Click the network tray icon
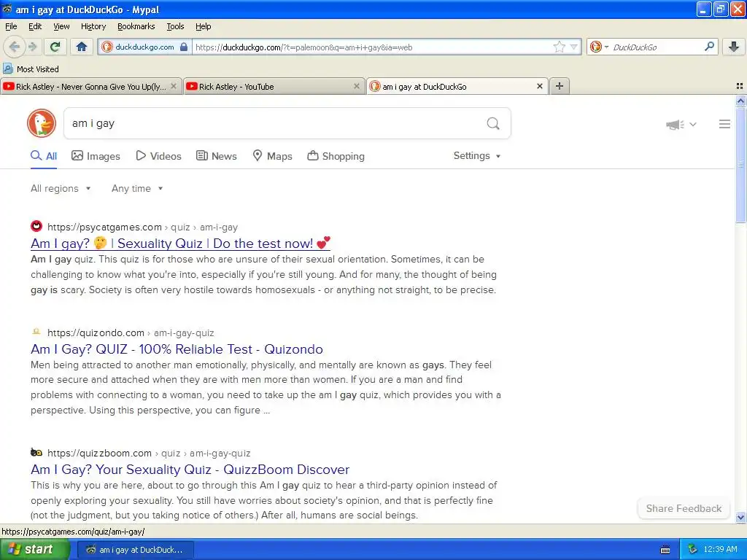 tap(692, 550)
